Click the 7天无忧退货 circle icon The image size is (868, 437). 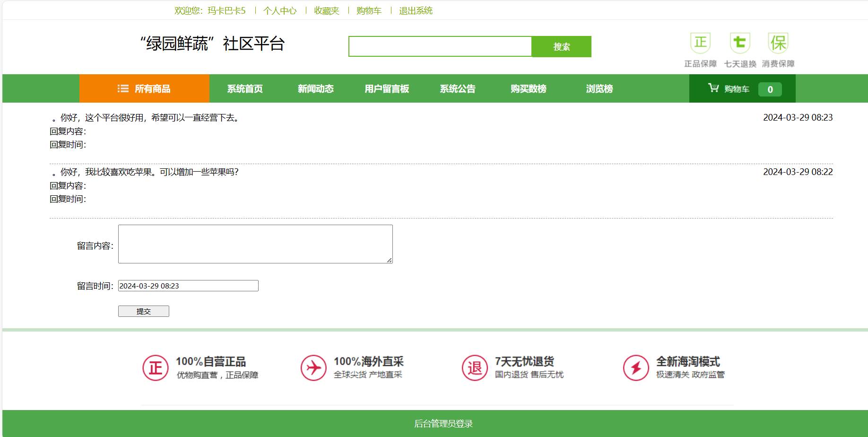(475, 368)
